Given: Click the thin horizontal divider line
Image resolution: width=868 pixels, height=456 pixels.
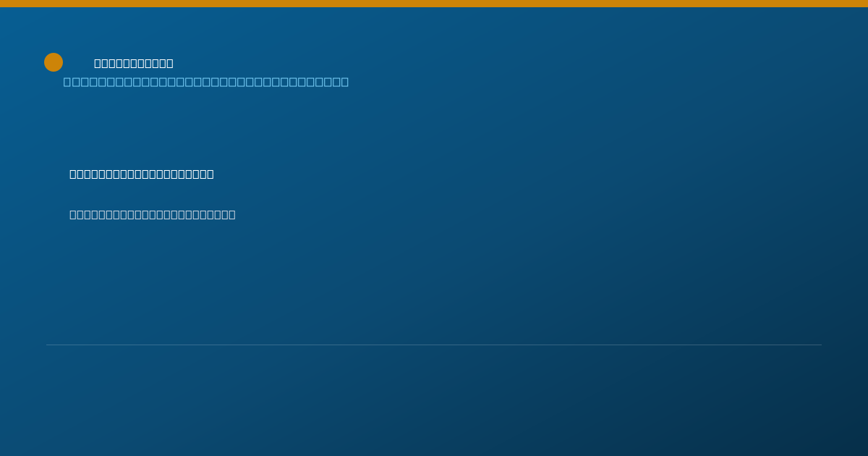Looking at the screenshot, I should (x=434, y=345).
